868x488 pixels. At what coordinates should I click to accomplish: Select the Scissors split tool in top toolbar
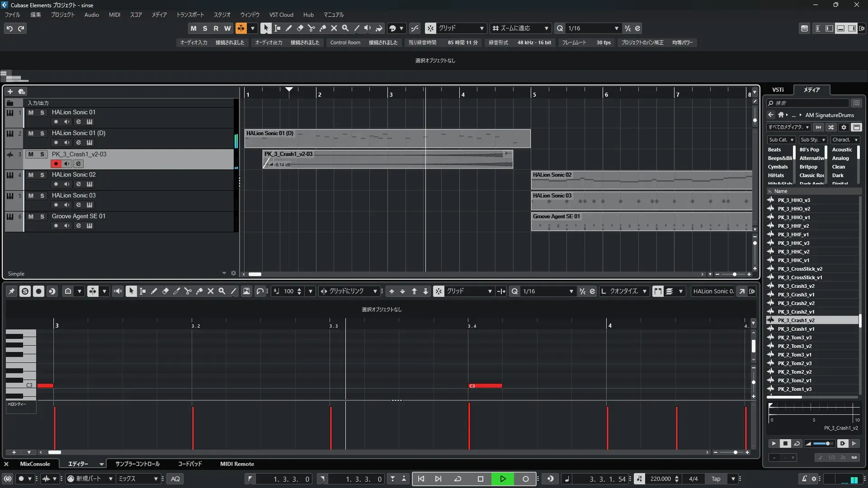pos(311,28)
